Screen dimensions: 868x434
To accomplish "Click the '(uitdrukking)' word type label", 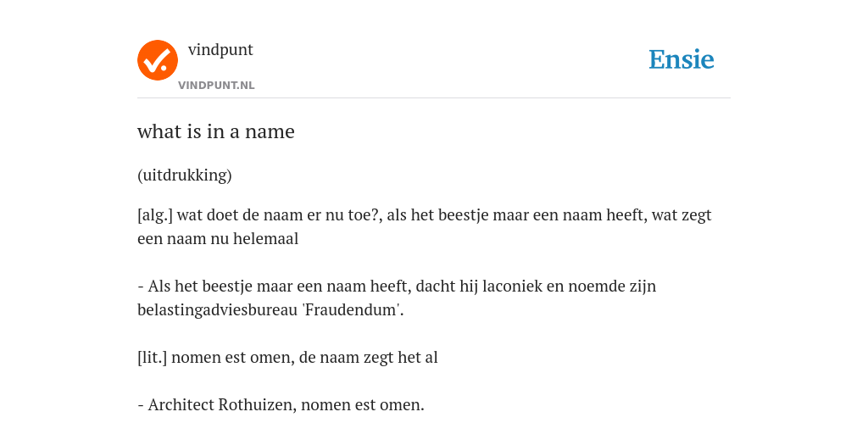I will (184, 175).
